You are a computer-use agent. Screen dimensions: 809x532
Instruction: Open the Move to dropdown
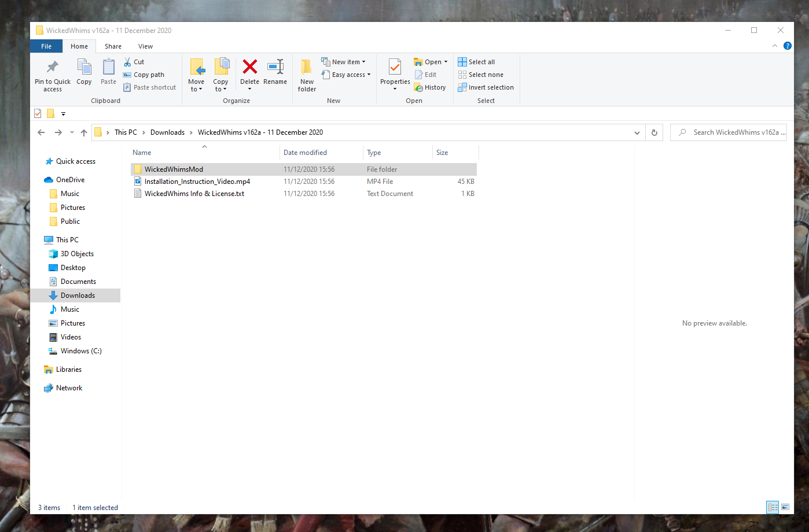tap(197, 75)
